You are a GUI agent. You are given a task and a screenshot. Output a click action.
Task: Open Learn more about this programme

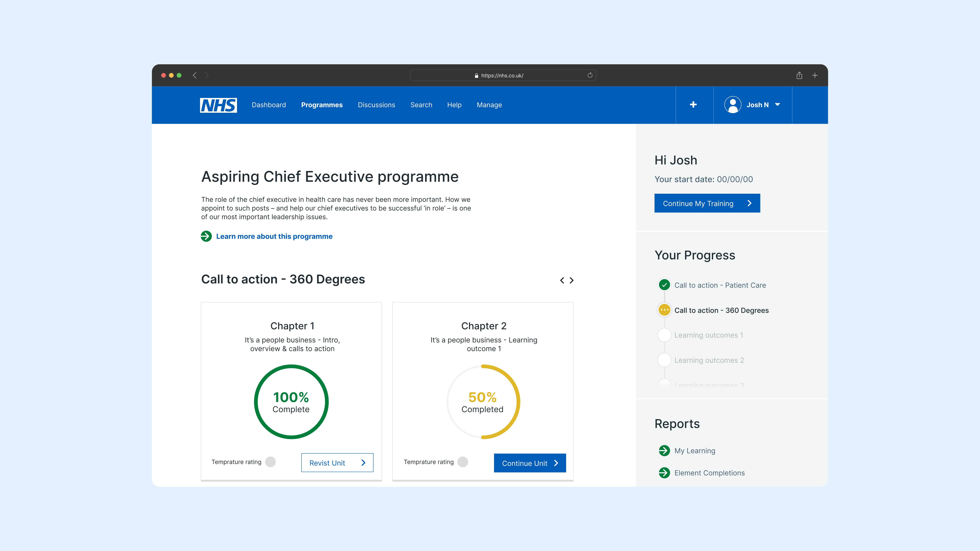click(274, 236)
